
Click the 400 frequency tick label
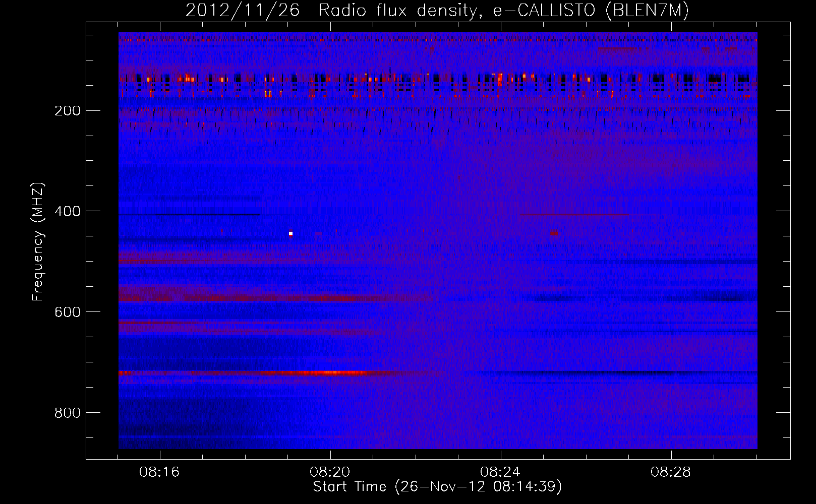pos(68,211)
